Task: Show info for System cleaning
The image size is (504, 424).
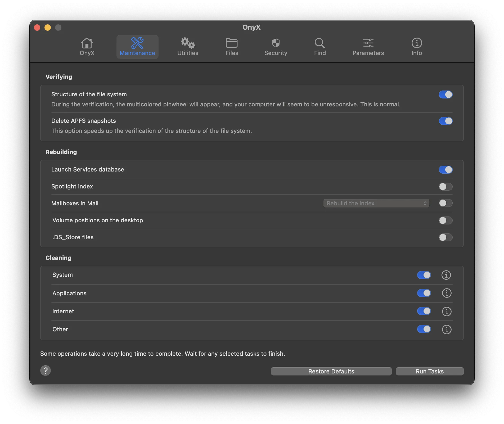Action: click(446, 275)
